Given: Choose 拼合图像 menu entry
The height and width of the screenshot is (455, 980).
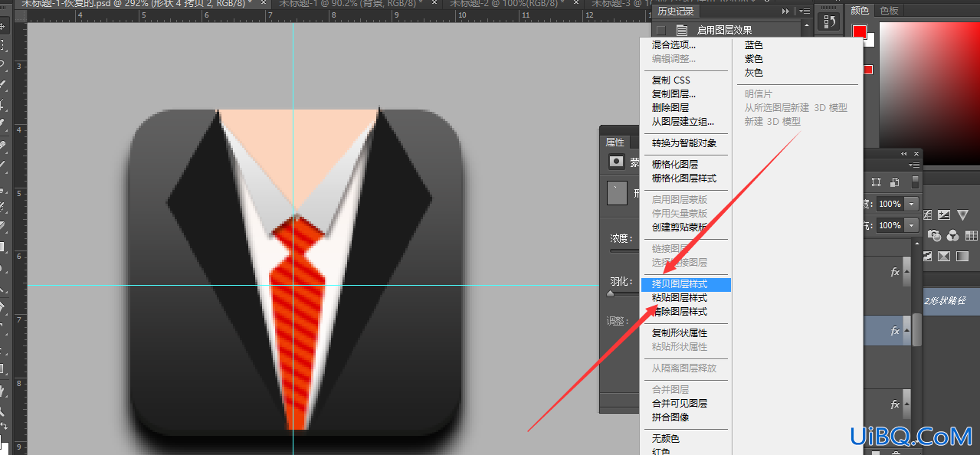Looking at the screenshot, I should pyautogui.click(x=670, y=417).
